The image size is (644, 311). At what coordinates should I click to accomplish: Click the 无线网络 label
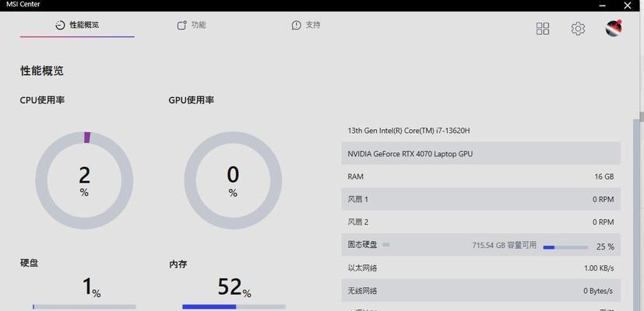click(x=362, y=291)
